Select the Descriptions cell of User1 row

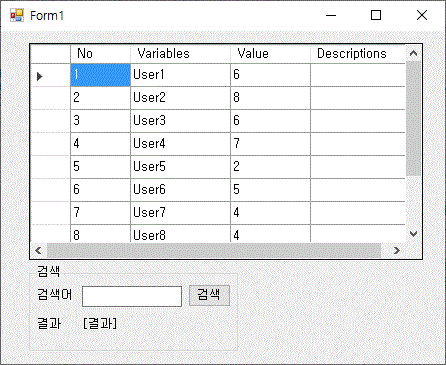point(358,75)
